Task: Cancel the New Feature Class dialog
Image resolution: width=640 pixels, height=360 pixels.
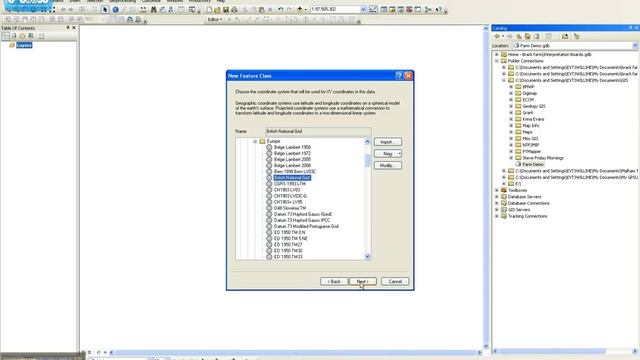Action: pos(395,282)
